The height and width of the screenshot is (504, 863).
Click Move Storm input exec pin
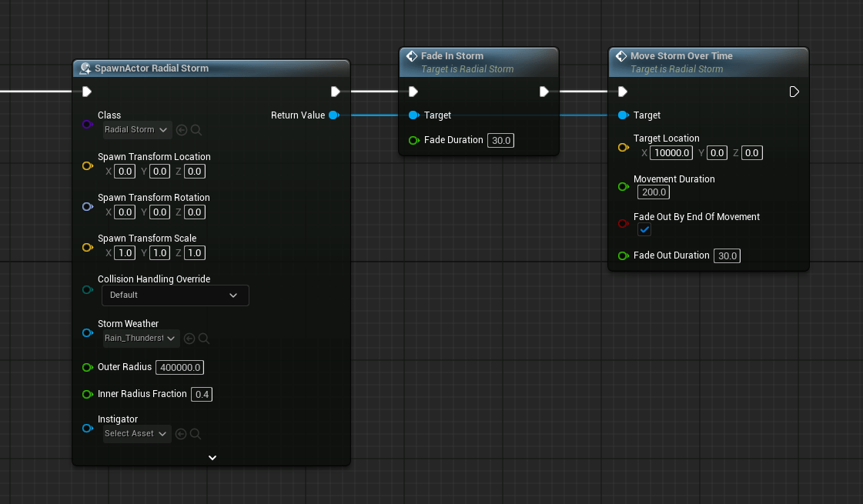coord(623,92)
